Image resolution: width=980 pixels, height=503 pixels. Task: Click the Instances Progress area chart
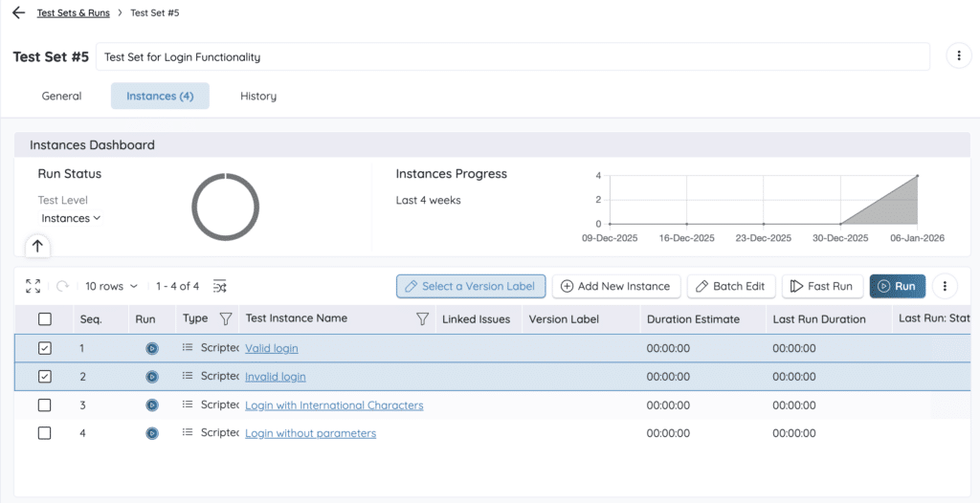[764, 200]
